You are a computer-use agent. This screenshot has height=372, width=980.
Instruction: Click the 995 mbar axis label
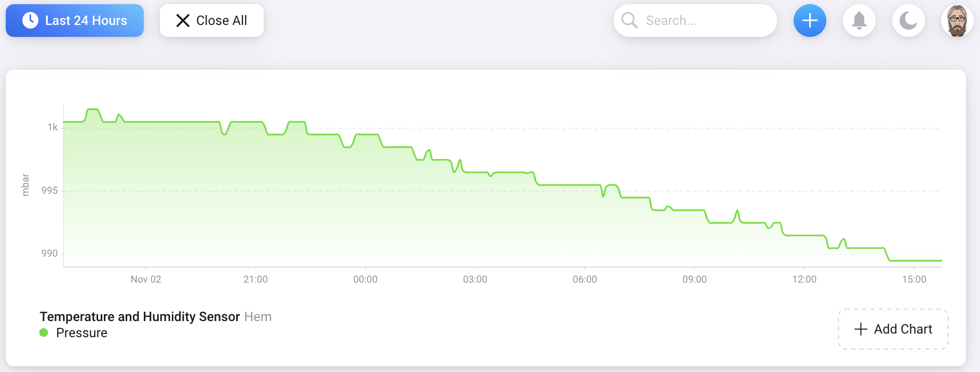[49, 190]
